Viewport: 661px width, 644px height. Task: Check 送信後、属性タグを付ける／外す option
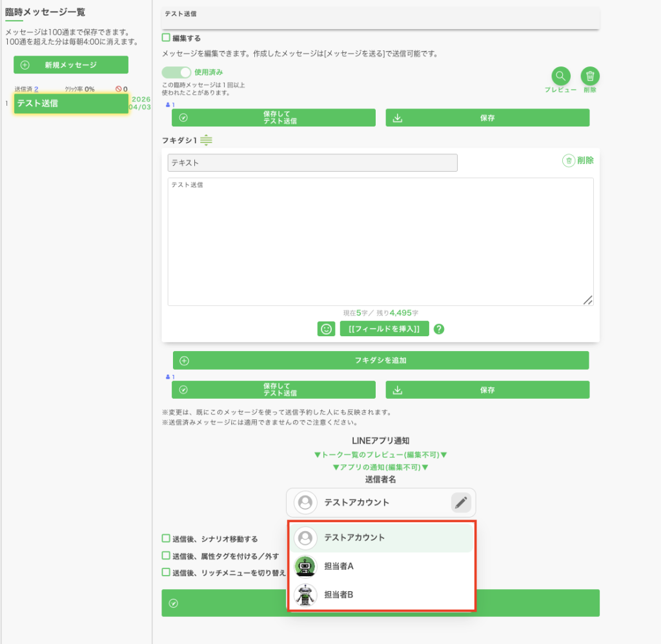click(x=166, y=555)
